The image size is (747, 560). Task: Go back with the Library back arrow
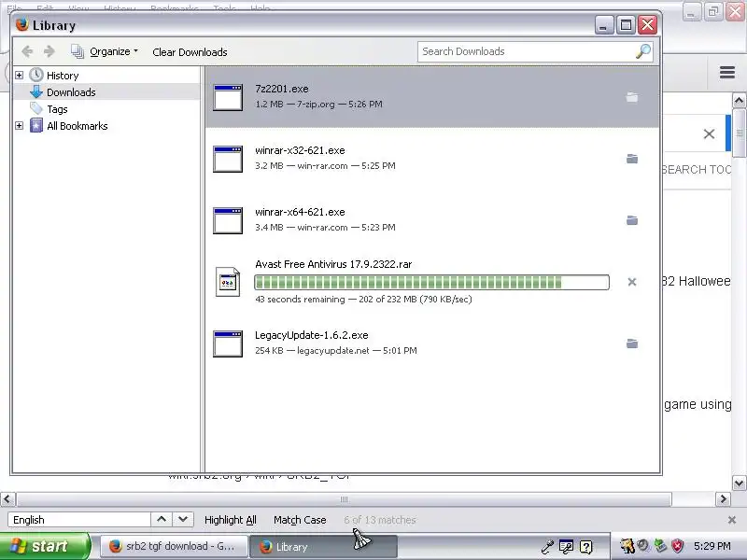(27, 51)
